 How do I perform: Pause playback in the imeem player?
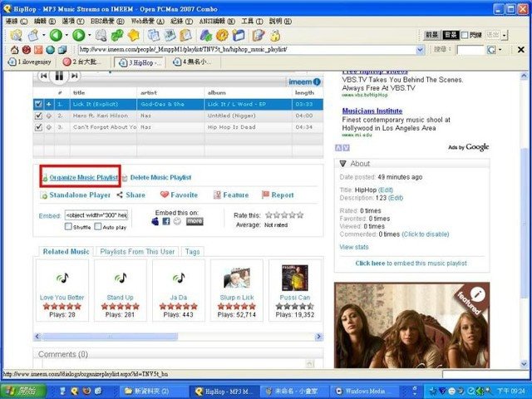tap(59, 76)
